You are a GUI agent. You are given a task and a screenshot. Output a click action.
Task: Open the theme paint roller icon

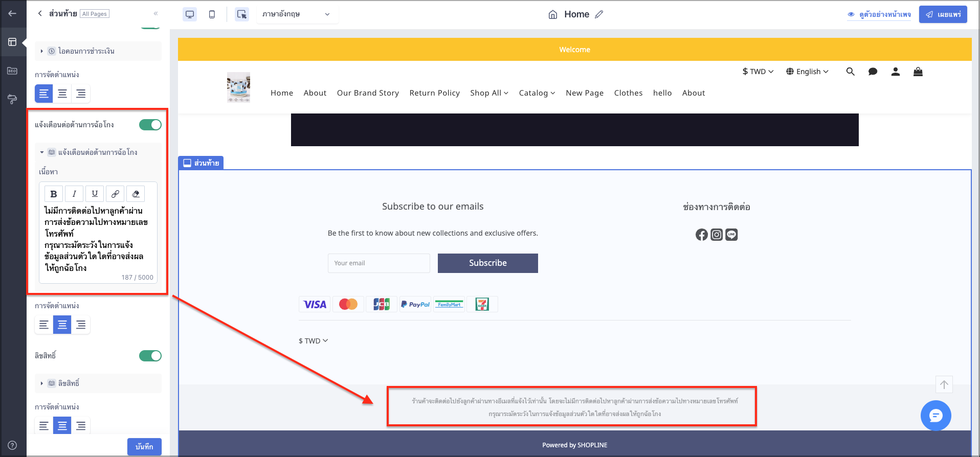pyautogui.click(x=12, y=99)
